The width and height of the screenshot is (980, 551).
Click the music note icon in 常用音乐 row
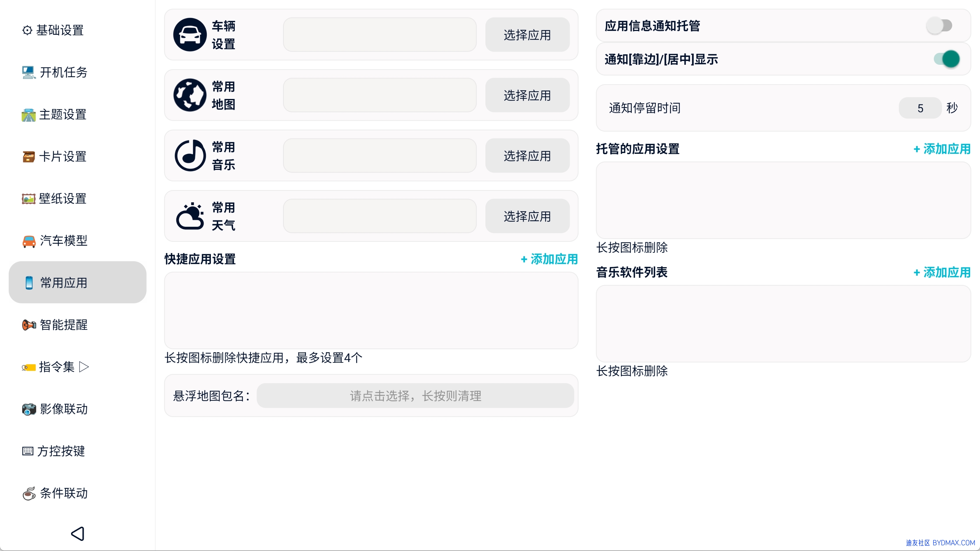(190, 156)
